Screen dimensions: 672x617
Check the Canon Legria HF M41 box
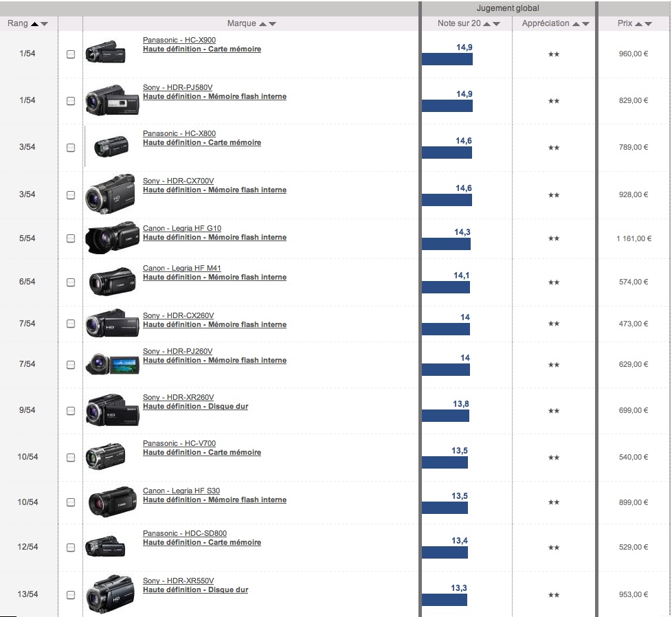click(x=71, y=282)
